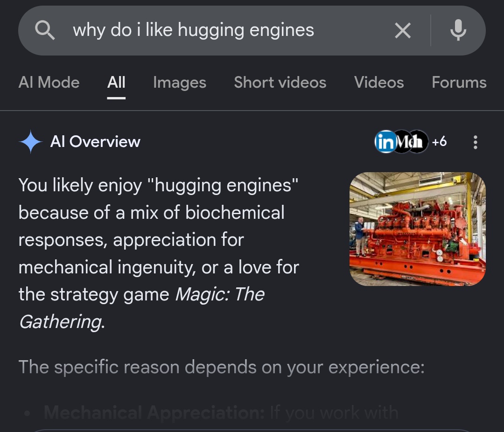Switch to the AI Mode tab
504x432 pixels.
(x=49, y=82)
